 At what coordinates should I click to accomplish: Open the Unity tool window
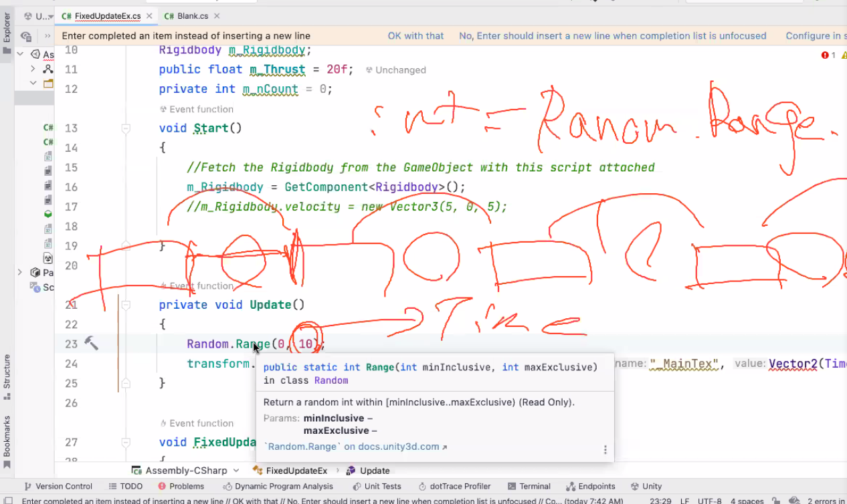pos(646,487)
